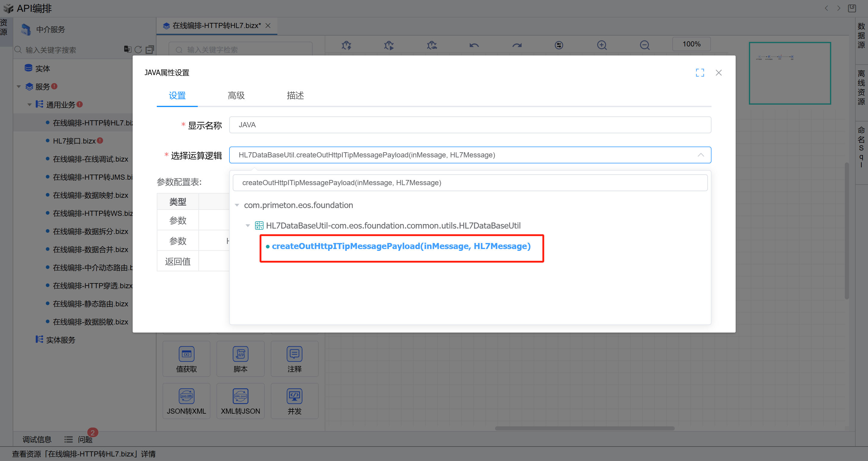
Task: Click the canvas horizontal scrollbar
Action: (584, 428)
